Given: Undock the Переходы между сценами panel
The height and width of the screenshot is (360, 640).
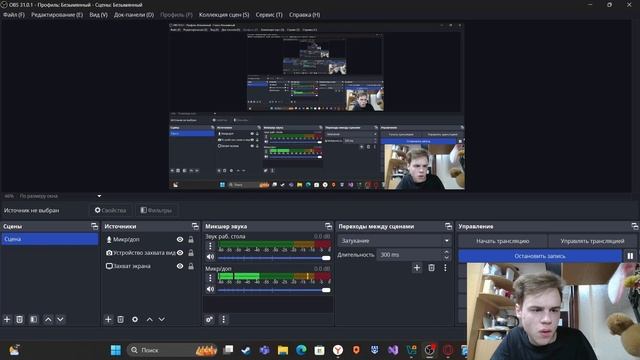Looking at the screenshot, I should [x=448, y=226].
